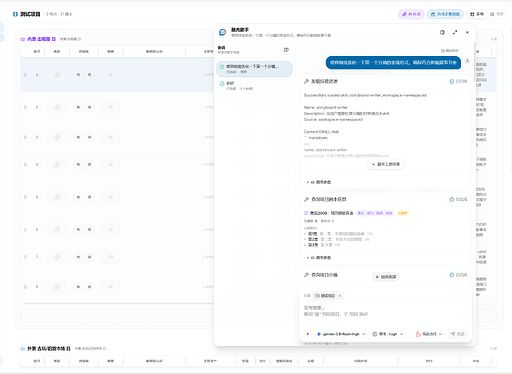The height and width of the screenshot is (374, 512).
Task: Focus the chat message input field
Action: (386, 312)
